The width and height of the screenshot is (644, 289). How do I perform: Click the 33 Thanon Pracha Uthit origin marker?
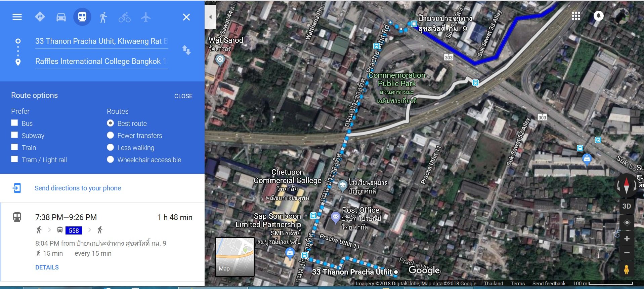(396, 272)
